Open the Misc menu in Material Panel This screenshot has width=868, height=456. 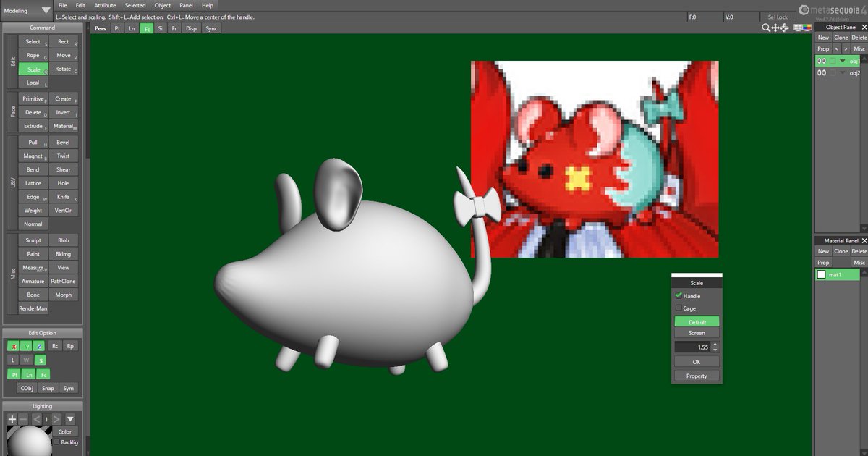[x=859, y=263]
